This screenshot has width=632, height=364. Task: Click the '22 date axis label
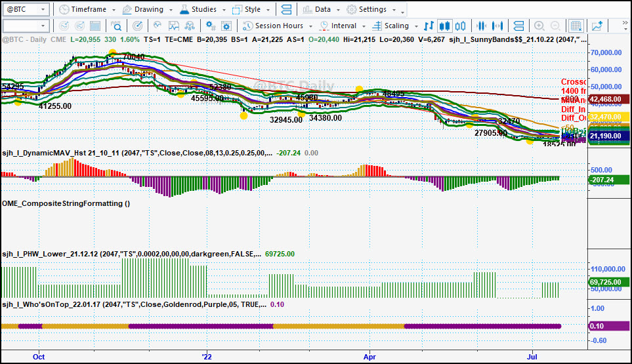(x=206, y=357)
